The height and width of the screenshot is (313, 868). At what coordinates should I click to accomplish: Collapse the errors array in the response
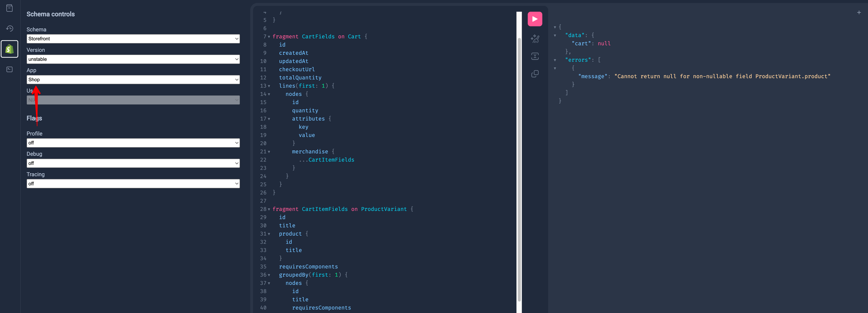point(555,60)
